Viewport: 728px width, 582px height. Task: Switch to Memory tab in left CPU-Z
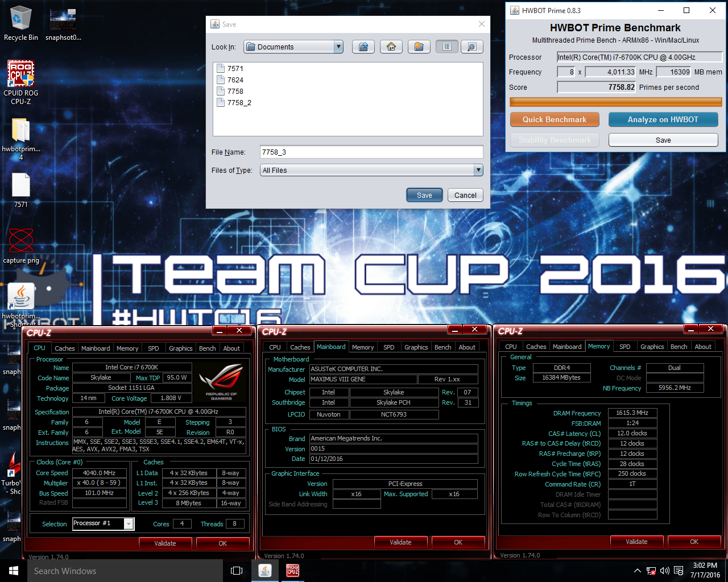pyautogui.click(x=127, y=348)
